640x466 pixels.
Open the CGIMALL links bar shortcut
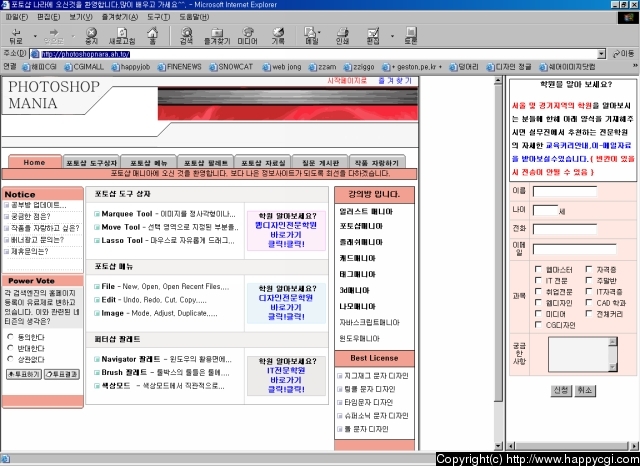[x=84, y=67]
